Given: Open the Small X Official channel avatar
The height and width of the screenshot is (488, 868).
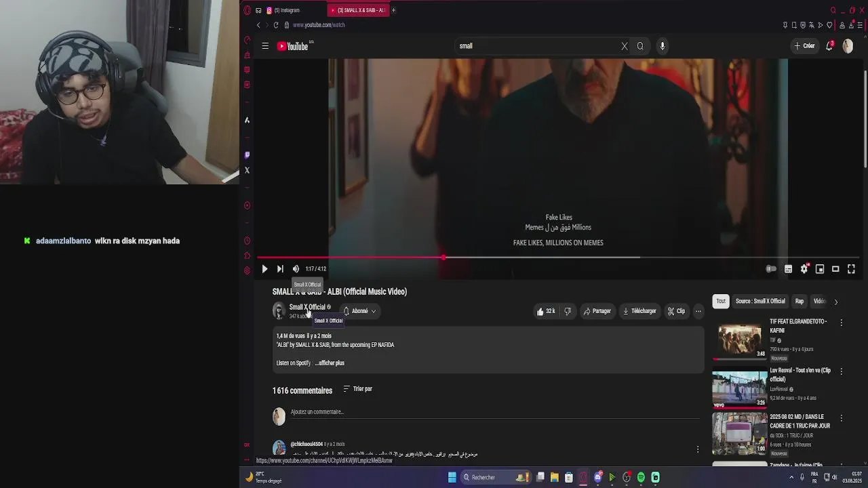Looking at the screenshot, I should click(x=279, y=311).
